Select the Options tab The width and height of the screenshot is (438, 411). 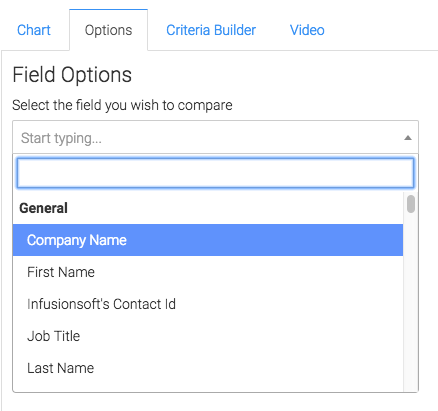(108, 30)
